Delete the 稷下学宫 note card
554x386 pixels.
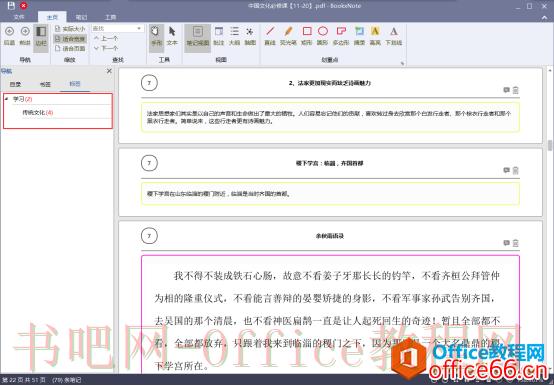(x=515, y=170)
